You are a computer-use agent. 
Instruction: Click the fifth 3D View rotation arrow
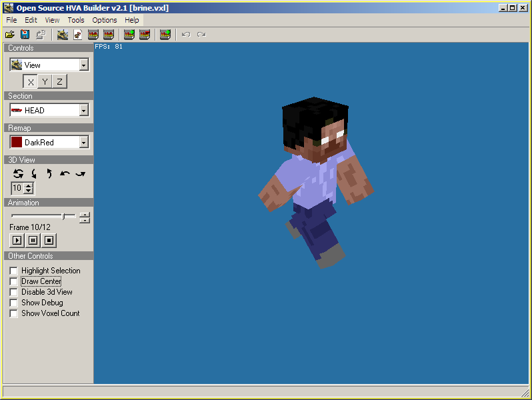[81, 174]
